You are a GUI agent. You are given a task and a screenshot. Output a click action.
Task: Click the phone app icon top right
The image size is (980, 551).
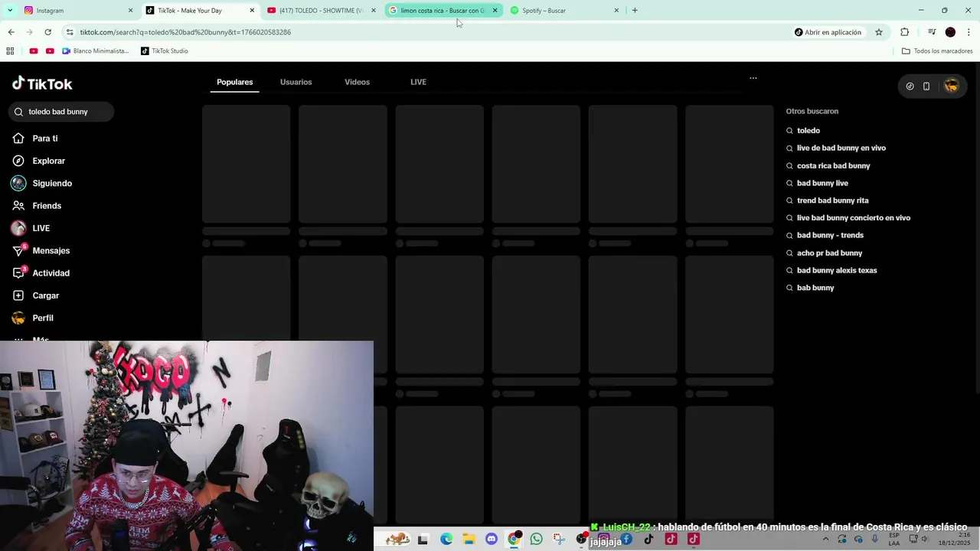[926, 86]
